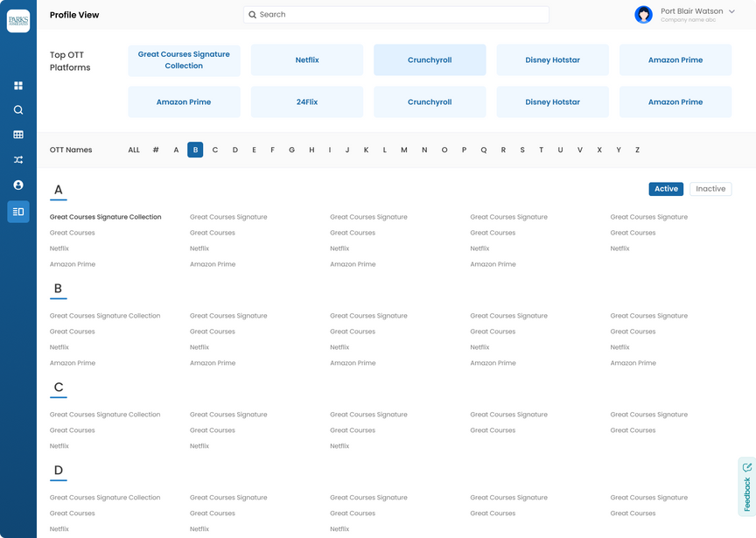Open the Feedback side tab

[746, 487]
